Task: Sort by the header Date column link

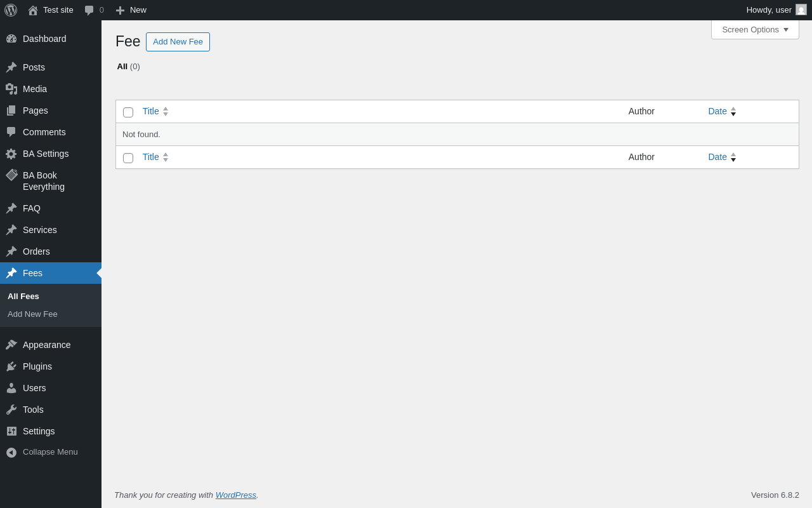Action: point(717,111)
